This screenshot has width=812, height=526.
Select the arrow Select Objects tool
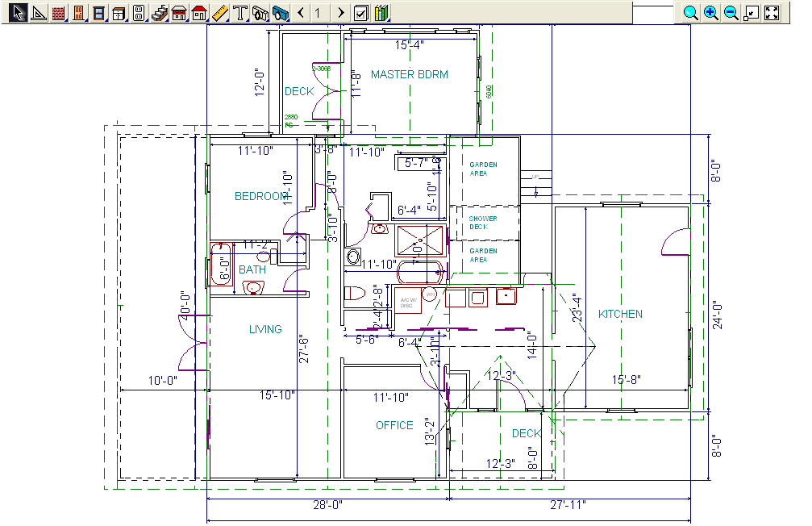[18, 13]
